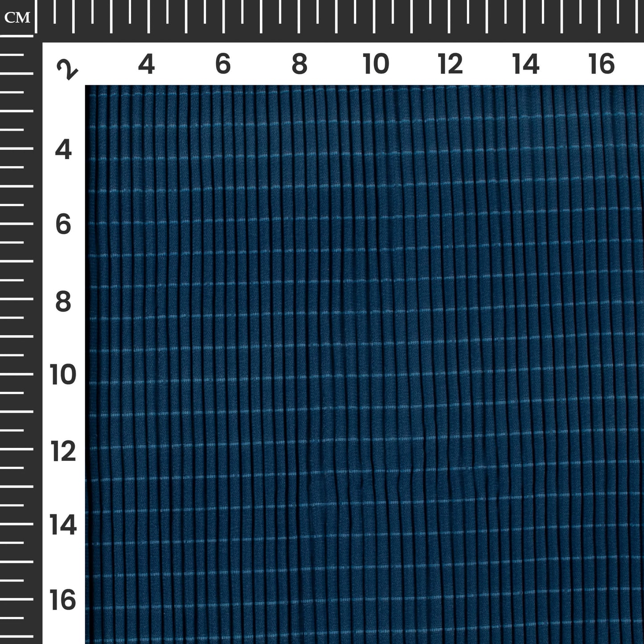644x644 pixels.
Task: Click the 8 on the left ruler
Action: (63, 302)
